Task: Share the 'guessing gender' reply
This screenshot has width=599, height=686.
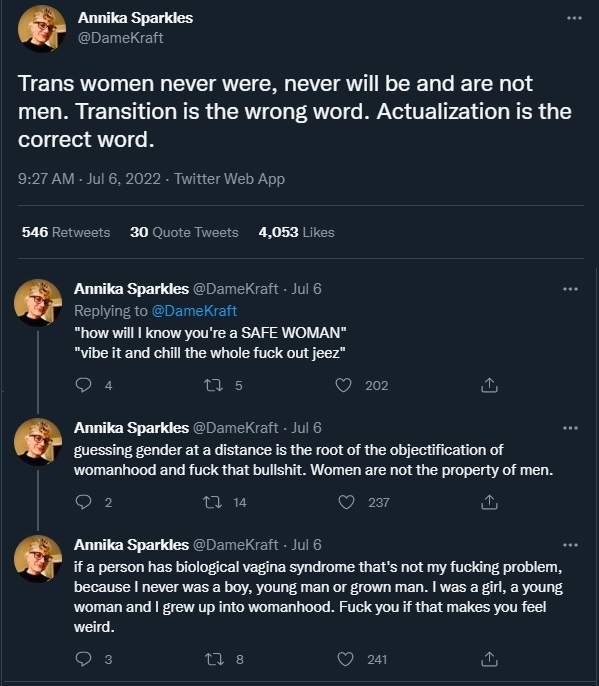Action: pyautogui.click(x=489, y=502)
